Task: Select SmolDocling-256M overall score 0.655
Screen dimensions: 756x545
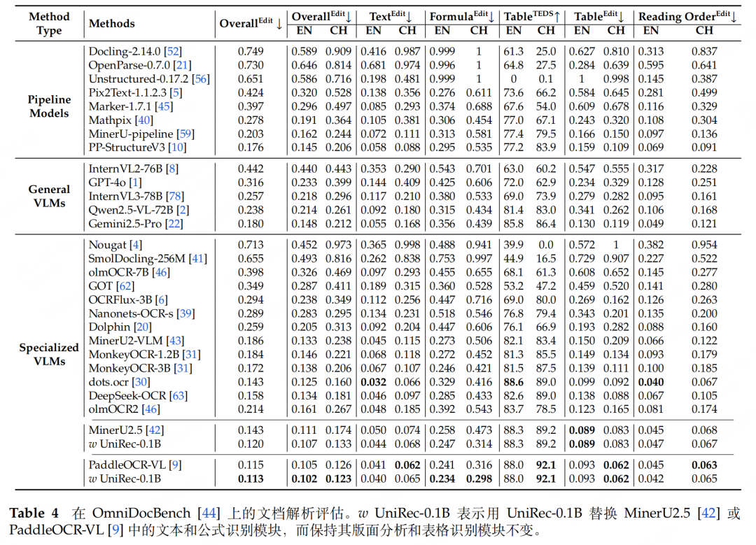Action: [251, 259]
